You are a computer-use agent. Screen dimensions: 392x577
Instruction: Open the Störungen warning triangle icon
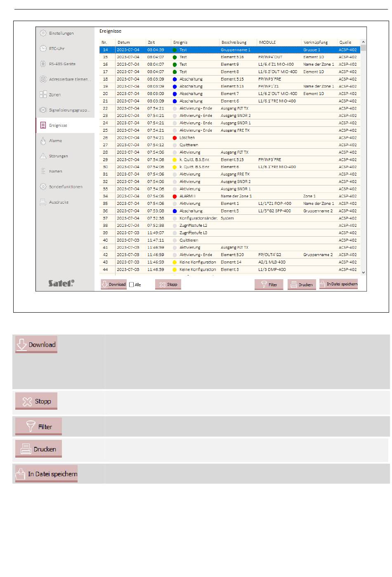(x=43, y=156)
